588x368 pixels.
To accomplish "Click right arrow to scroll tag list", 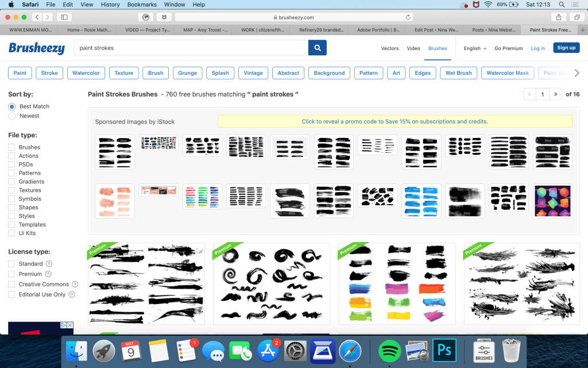I will click(577, 73).
